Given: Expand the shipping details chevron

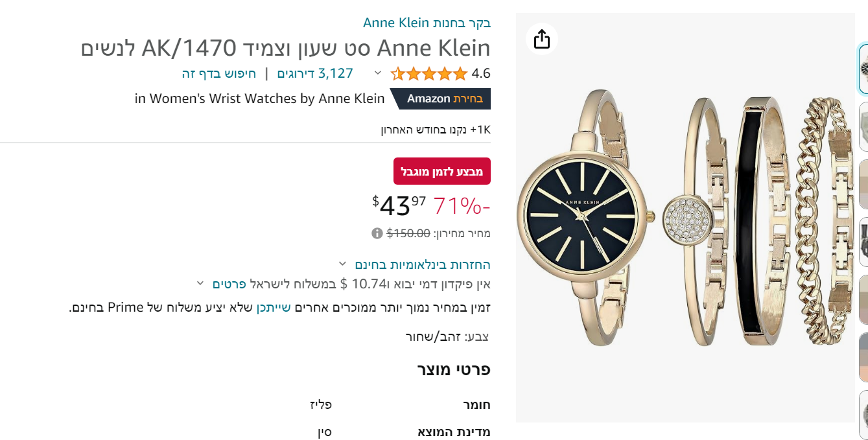Looking at the screenshot, I should point(200,283).
